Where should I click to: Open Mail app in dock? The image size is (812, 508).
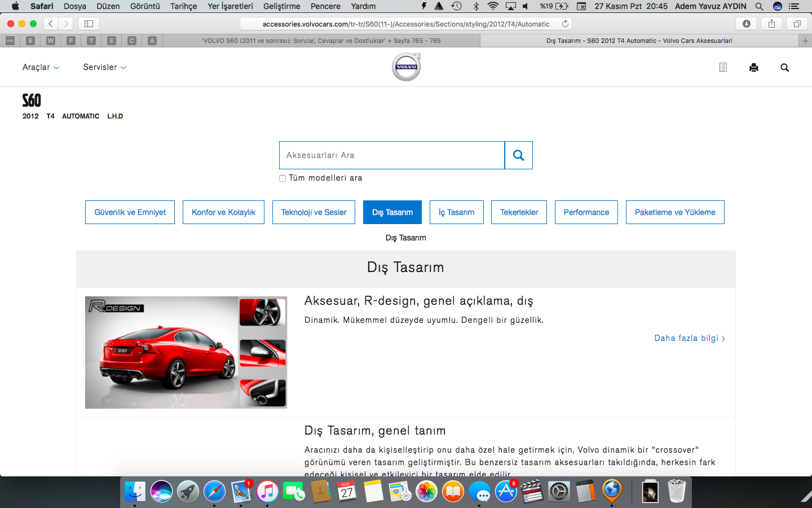(241, 492)
